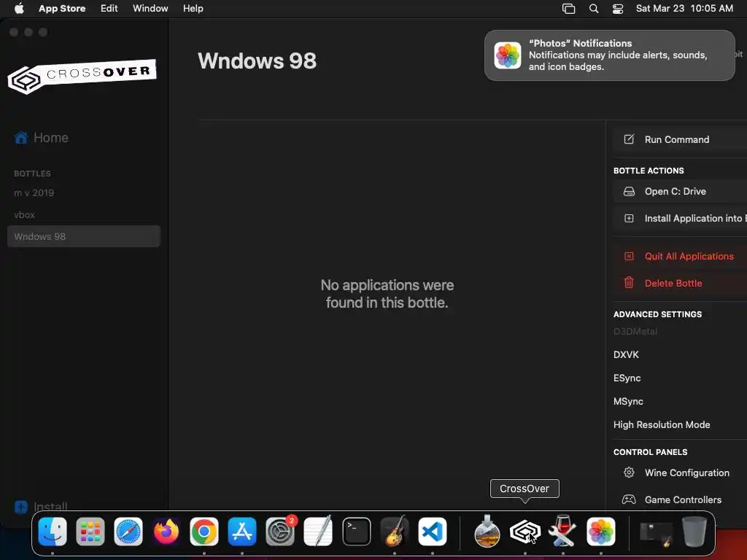The width and height of the screenshot is (747, 560).
Task: Open the macOS installer icon in Dock
Action: coord(487,532)
